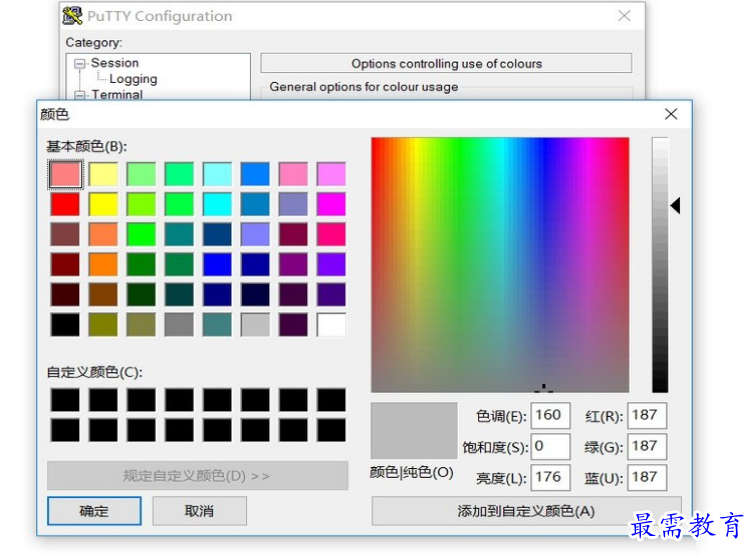Select the pure yellow basic swatch
The image size is (752, 557).
(x=103, y=204)
